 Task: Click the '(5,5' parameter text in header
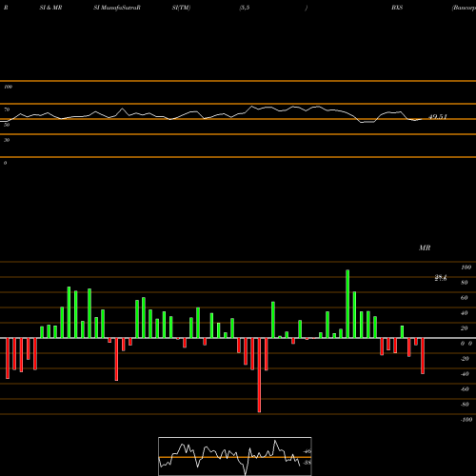coord(245,8)
